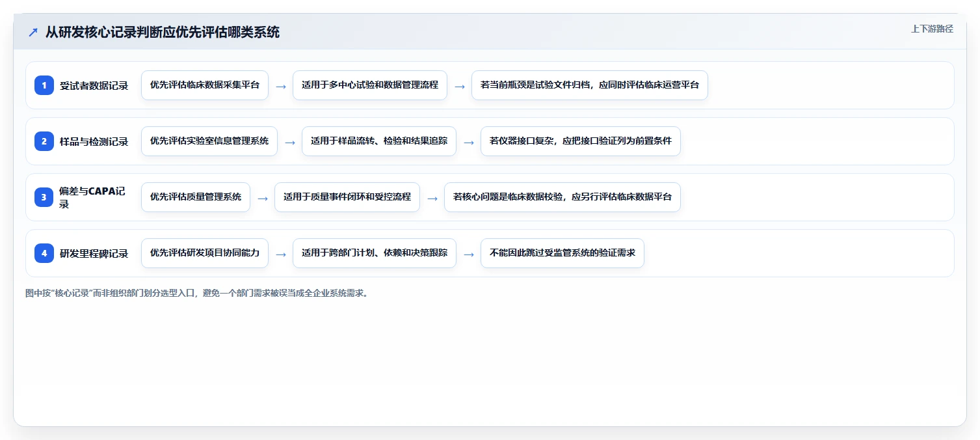Click the number 4 step badge
This screenshot has height=440, width=980.
point(44,253)
